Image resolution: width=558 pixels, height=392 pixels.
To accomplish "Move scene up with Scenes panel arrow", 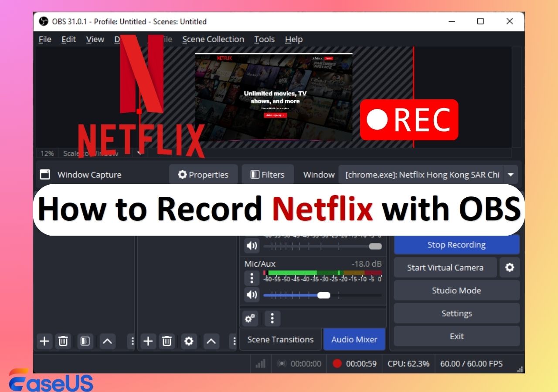I will [107, 341].
